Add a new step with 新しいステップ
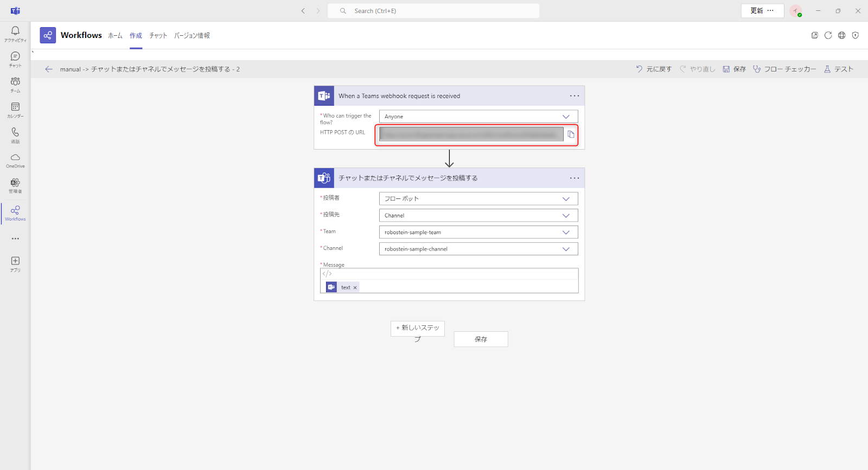868x470 pixels. pos(418,329)
